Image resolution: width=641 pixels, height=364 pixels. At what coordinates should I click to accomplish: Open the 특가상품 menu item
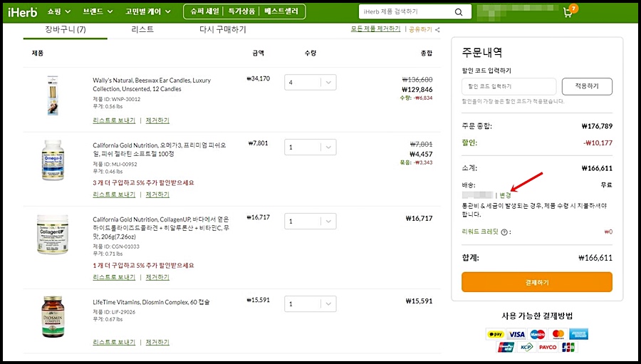pyautogui.click(x=241, y=11)
